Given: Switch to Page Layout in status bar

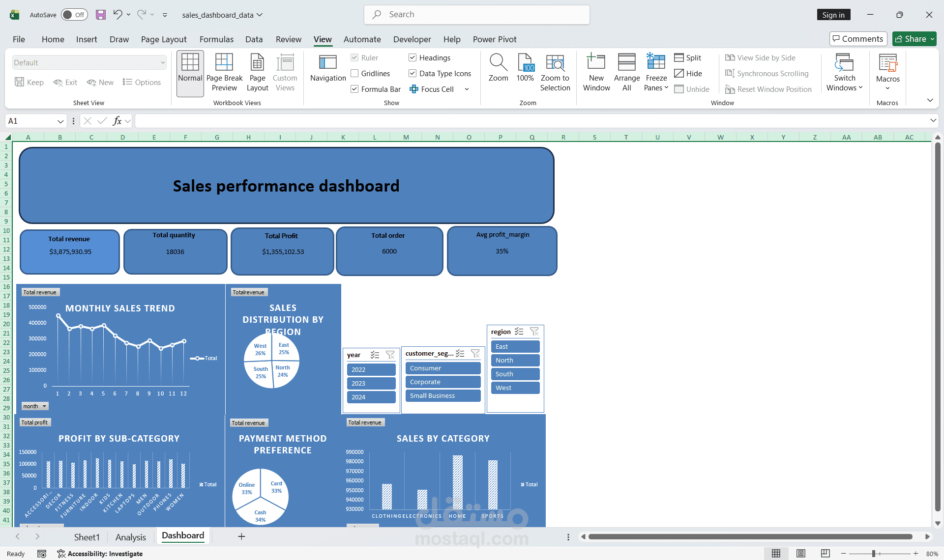Looking at the screenshot, I should pyautogui.click(x=801, y=554).
